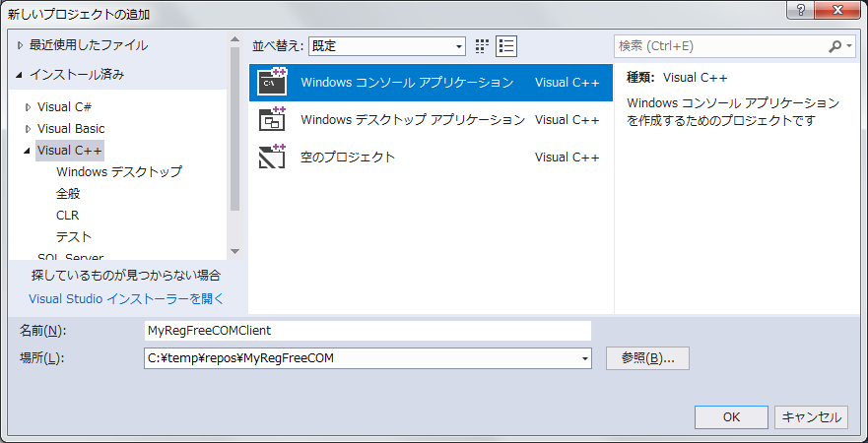Select the CLR category
This screenshot has width=868, height=443.
click(x=68, y=216)
